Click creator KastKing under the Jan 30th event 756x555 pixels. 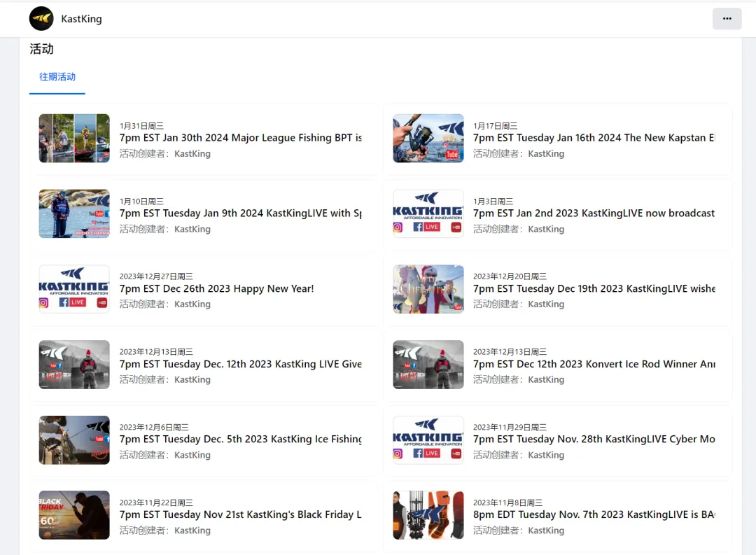(192, 154)
